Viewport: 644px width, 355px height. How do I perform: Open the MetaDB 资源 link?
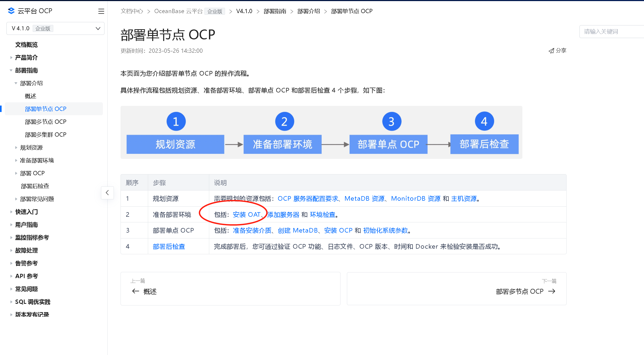click(365, 199)
